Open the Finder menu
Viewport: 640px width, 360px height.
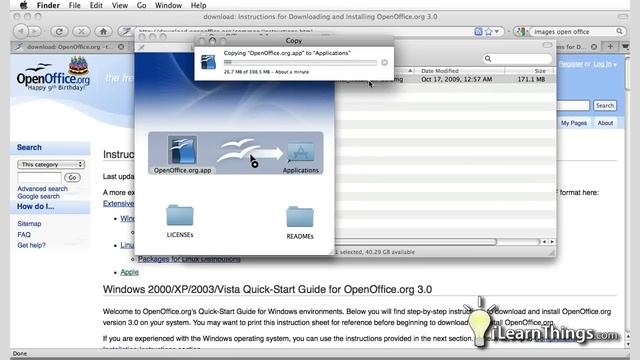pyautogui.click(x=48, y=5)
